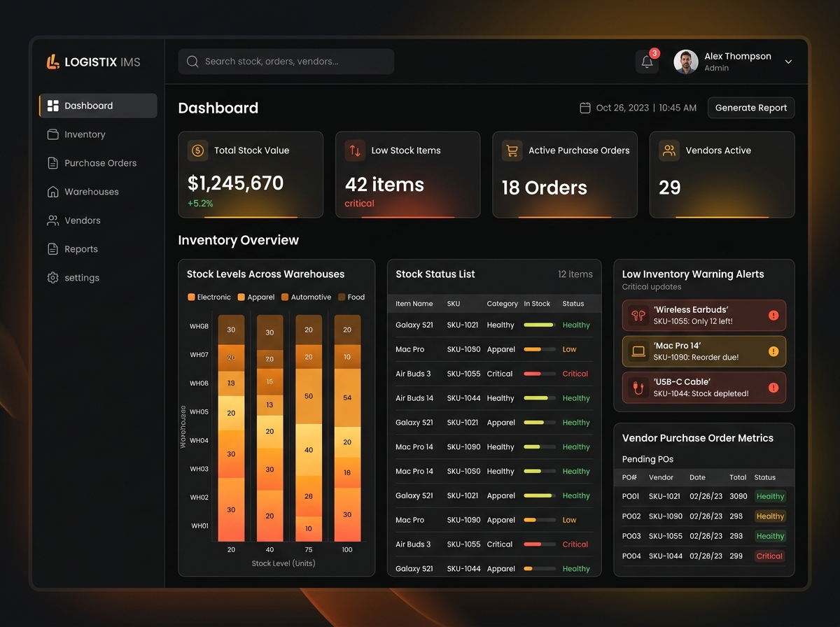Click the Vendor column header in Pending POs
The image size is (840, 627).
[661, 477]
